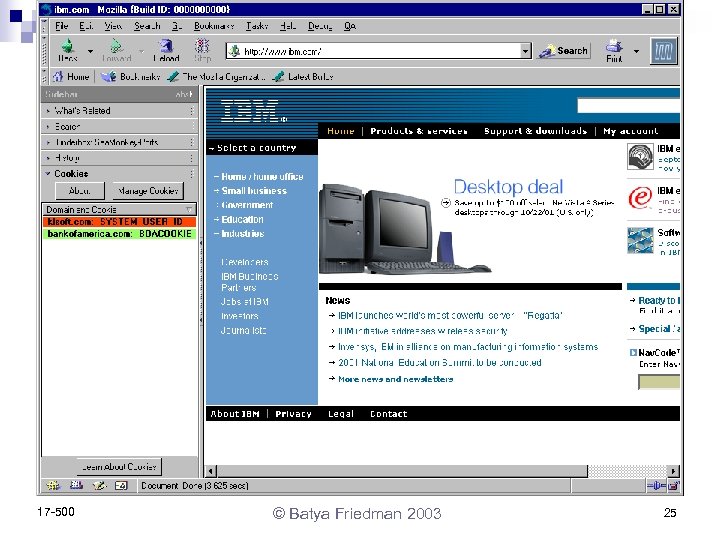
Task: Click the IBM logo on the page
Action: pos(249,111)
